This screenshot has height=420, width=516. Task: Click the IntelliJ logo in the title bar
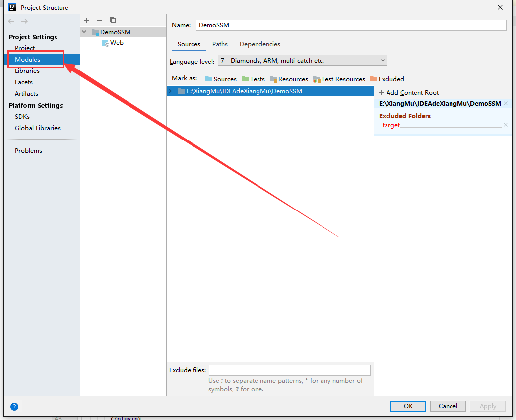pyautogui.click(x=12, y=7)
